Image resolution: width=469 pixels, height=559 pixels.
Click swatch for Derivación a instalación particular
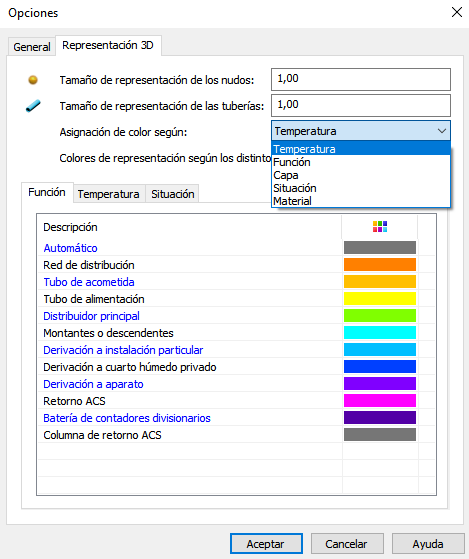pos(380,350)
